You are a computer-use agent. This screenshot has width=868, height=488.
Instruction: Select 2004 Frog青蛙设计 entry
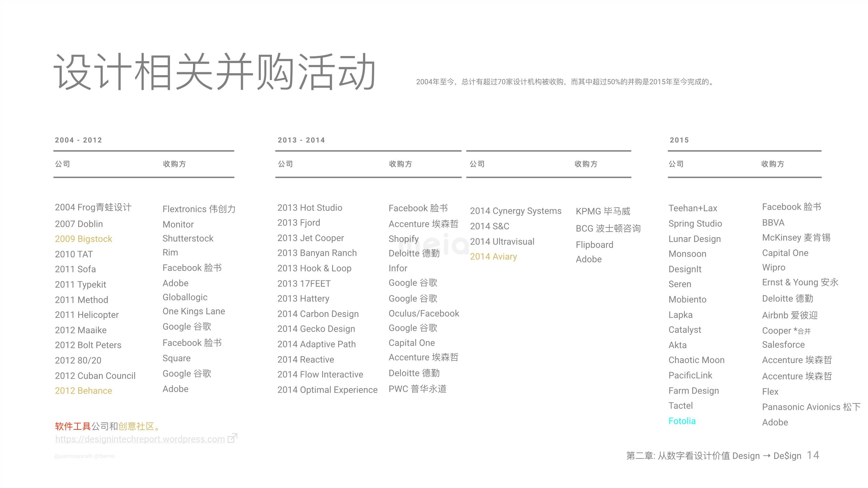pyautogui.click(x=93, y=207)
